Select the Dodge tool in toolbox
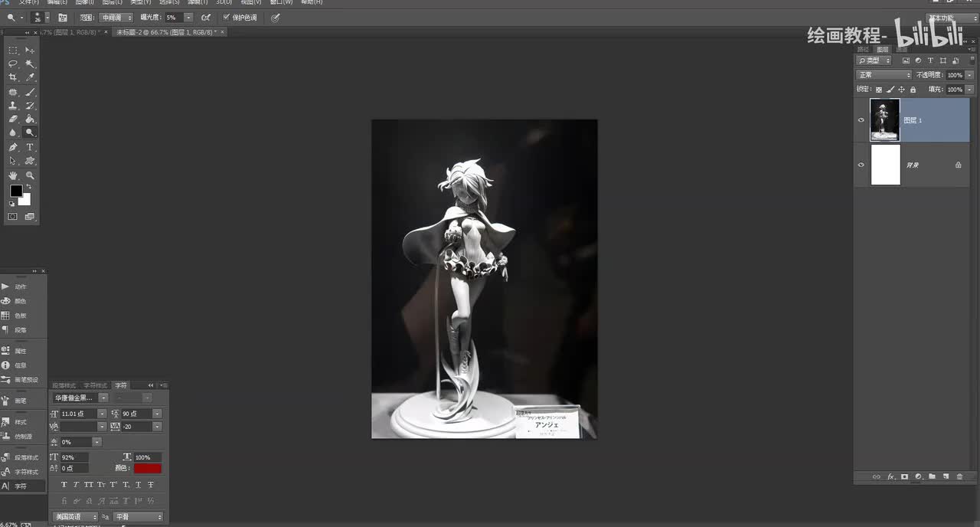 point(30,133)
